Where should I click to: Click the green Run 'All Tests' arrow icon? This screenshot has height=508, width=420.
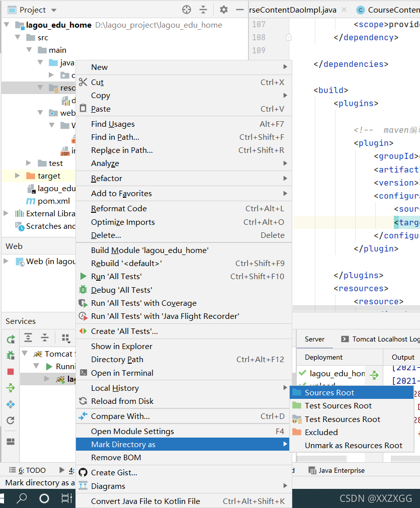coord(83,276)
